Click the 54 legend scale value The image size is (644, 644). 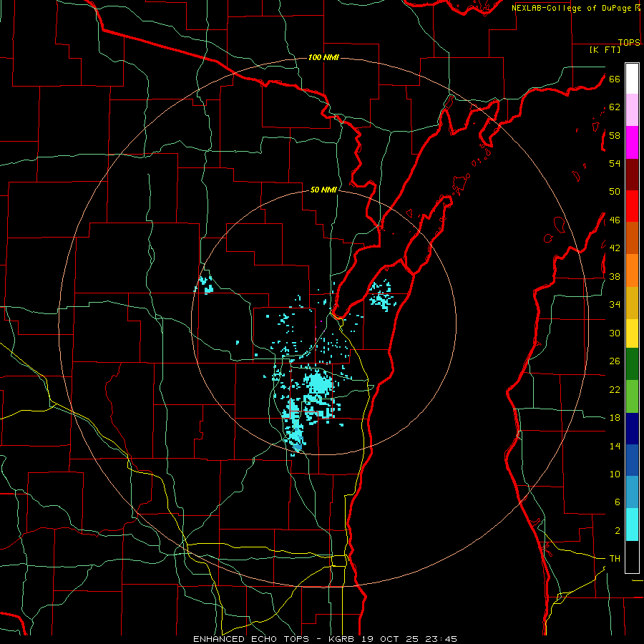(x=615, y=163)
